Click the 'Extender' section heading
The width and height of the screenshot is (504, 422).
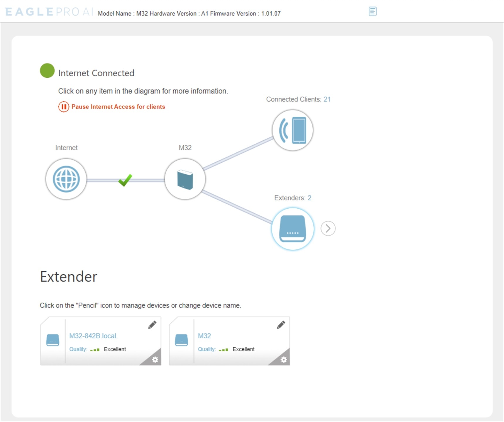69,277
